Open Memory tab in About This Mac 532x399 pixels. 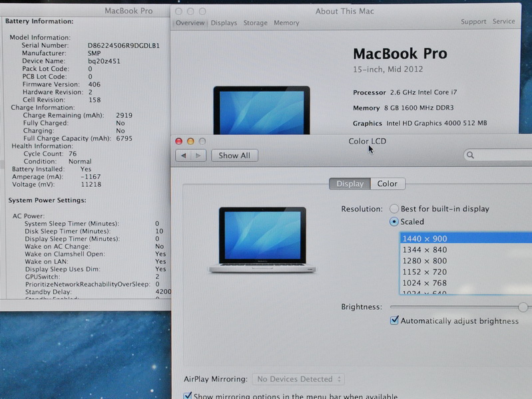pos(287,23)
